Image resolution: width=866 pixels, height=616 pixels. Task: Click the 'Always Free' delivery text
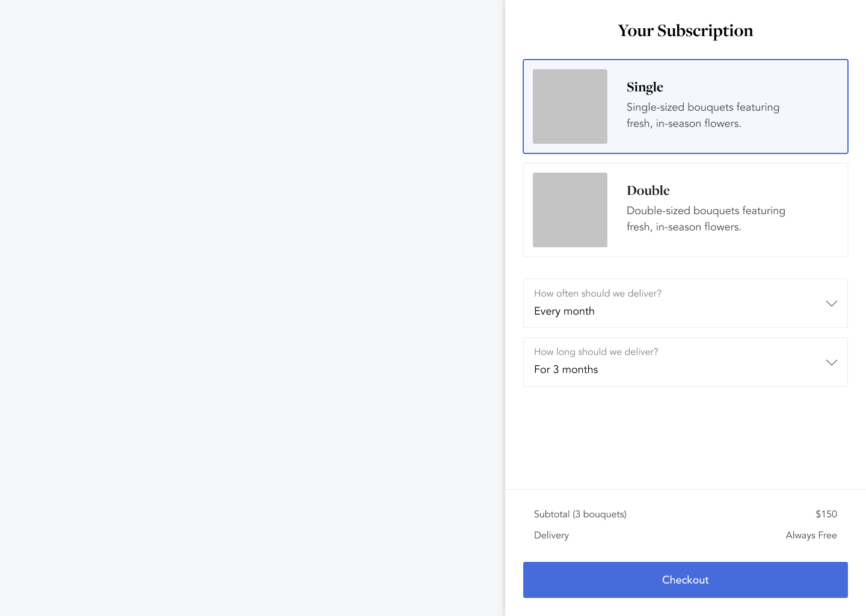tap(811, 535)
